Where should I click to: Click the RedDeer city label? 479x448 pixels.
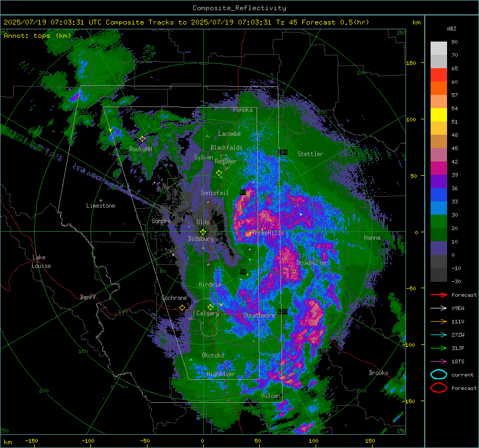[226, 161]
